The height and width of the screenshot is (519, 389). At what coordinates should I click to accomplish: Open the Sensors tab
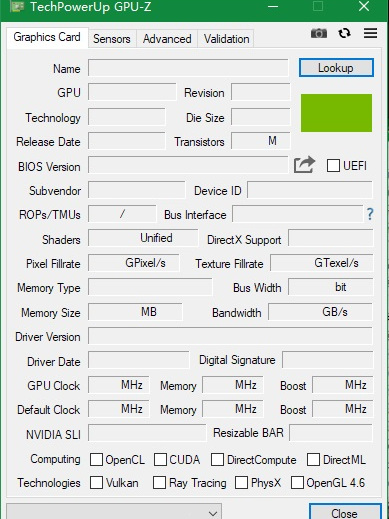click(112, 39)
